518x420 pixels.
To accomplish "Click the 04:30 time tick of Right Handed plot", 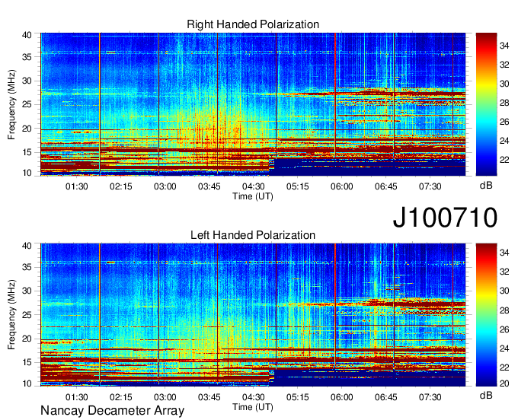I will (254, 186).
